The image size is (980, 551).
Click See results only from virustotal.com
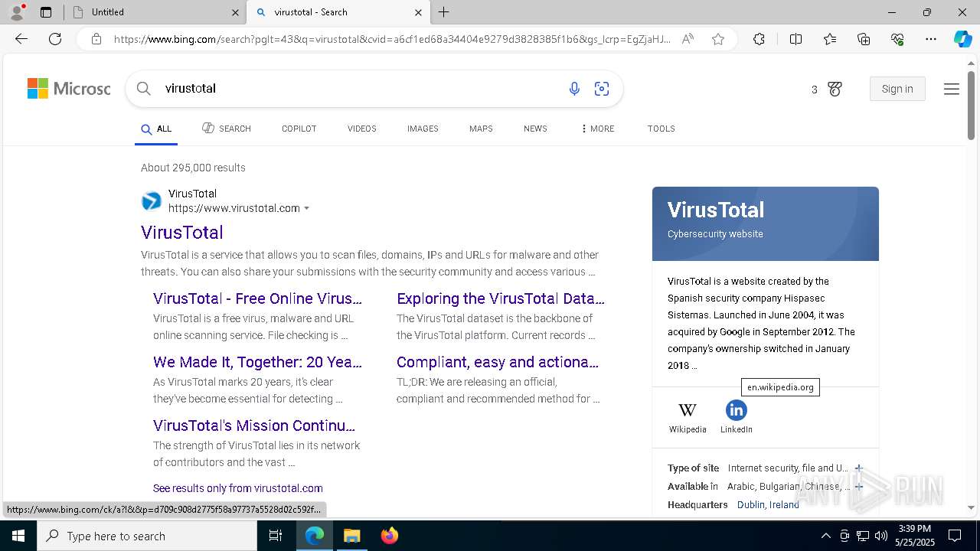pyautogui.click(x=238, y=488)
